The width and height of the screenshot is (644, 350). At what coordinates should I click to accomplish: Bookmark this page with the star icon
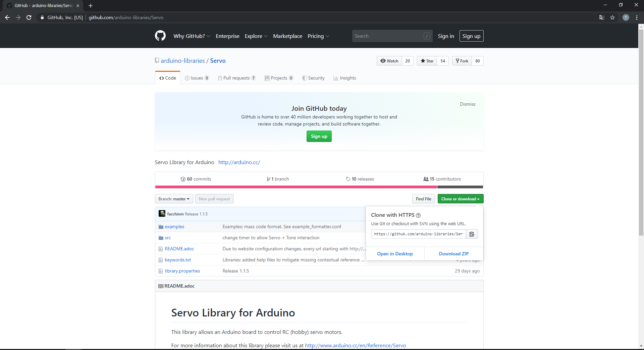click(612, 17)
